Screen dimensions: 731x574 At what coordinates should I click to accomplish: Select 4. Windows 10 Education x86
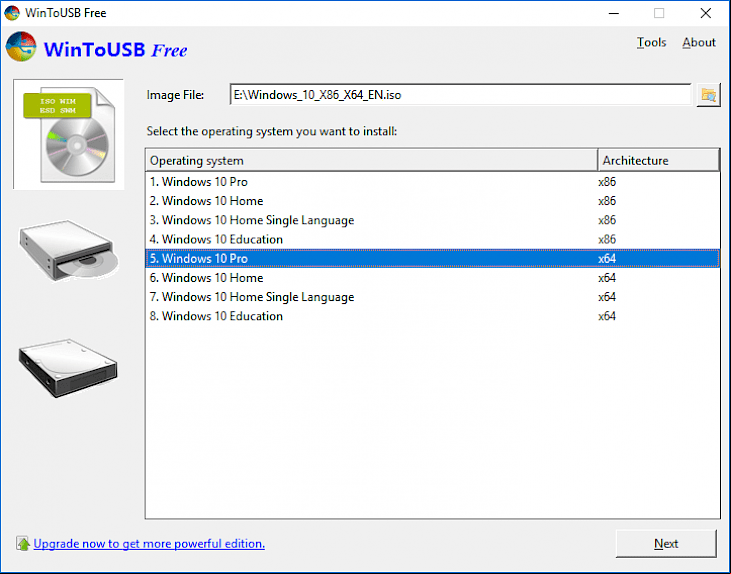(432, 239)
